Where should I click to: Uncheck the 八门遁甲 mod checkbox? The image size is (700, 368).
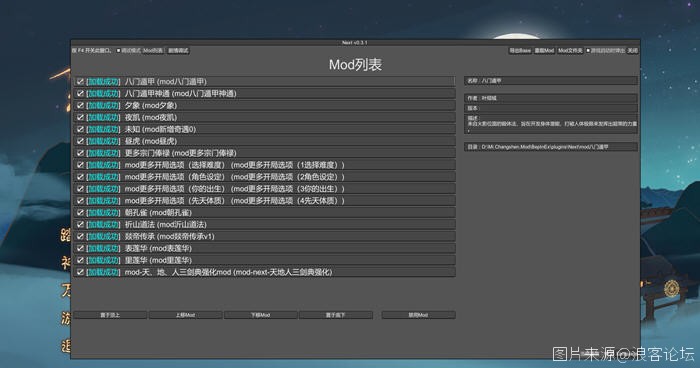click(x=80, y=82)
